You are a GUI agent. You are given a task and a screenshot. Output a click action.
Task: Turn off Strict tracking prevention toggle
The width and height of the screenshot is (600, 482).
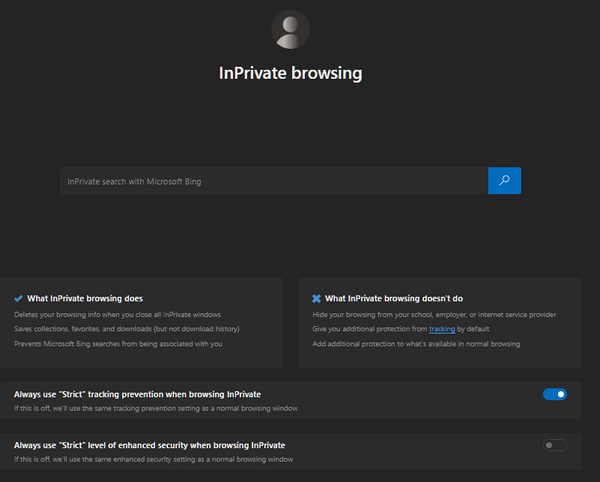[554, 394]
